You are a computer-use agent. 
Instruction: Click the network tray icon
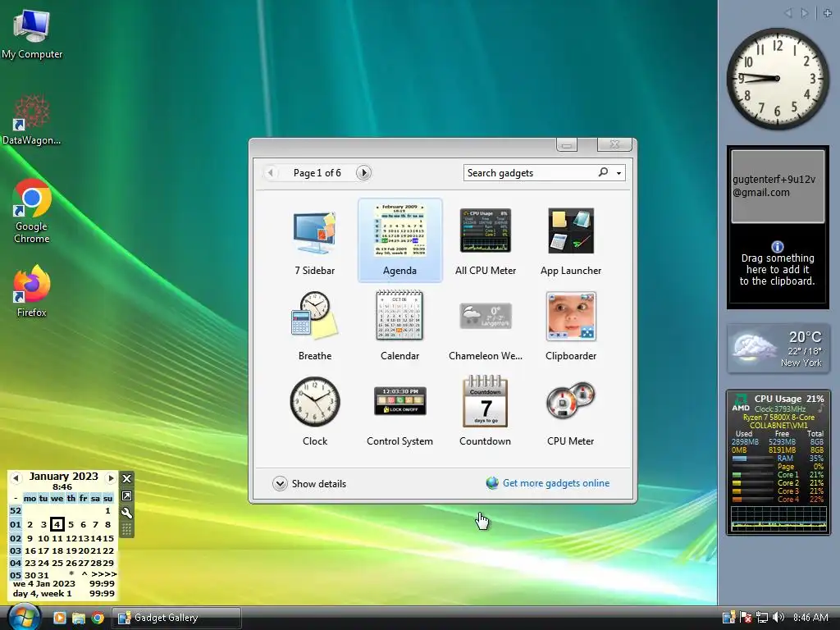click(762, 617)
